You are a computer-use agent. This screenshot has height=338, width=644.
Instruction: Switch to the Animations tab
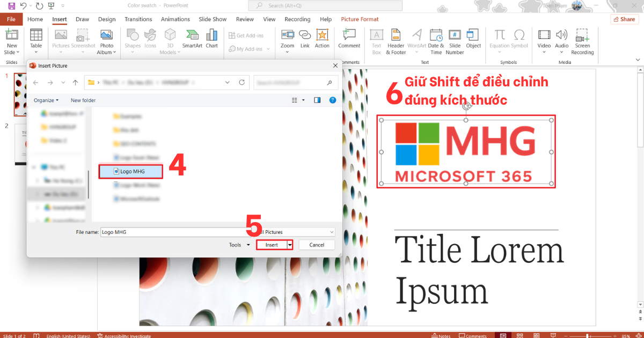[x=175, y=19]
